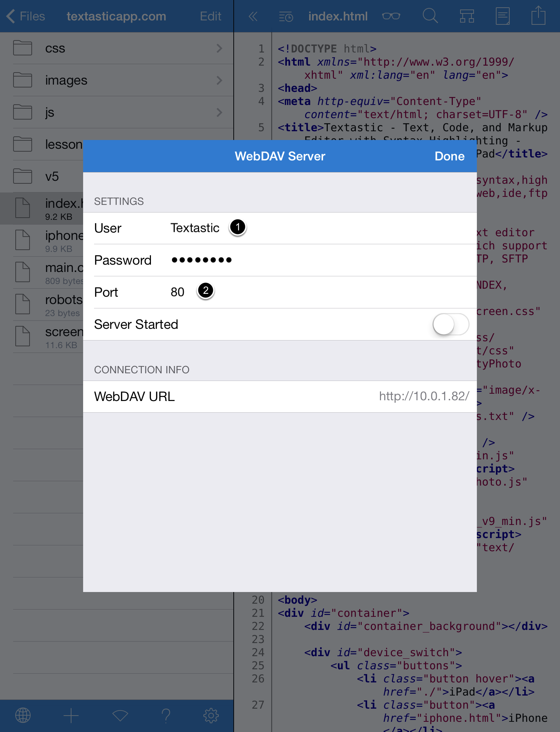Select the index file icon
560x732 pixels.
[x=23, y=208]
